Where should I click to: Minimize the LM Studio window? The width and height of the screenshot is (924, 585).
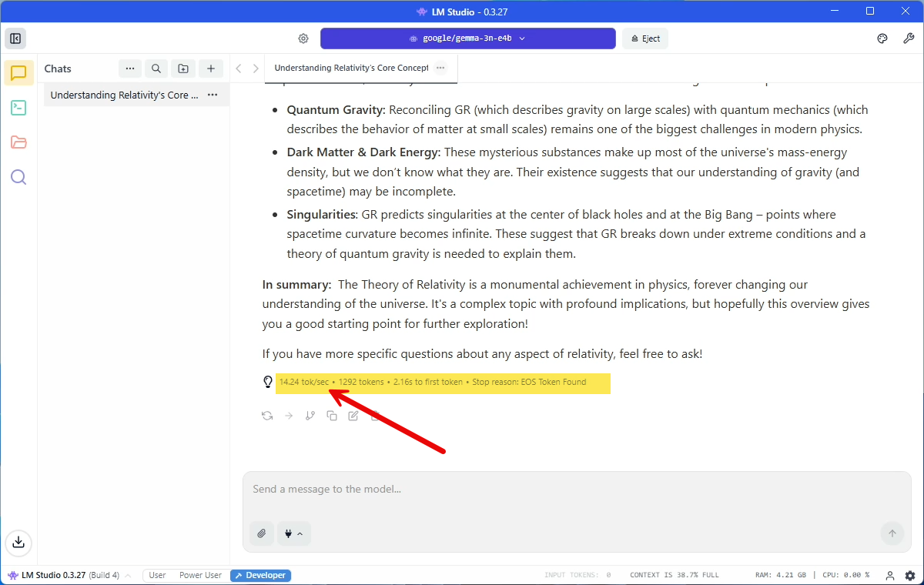(x=835, y=11)
